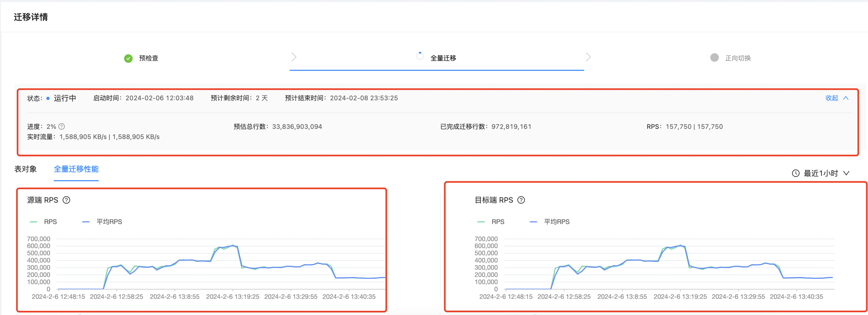Switch to the 表对象 tab
The width and height of the screenshot is (868, 315).
[x=26, y=169]
